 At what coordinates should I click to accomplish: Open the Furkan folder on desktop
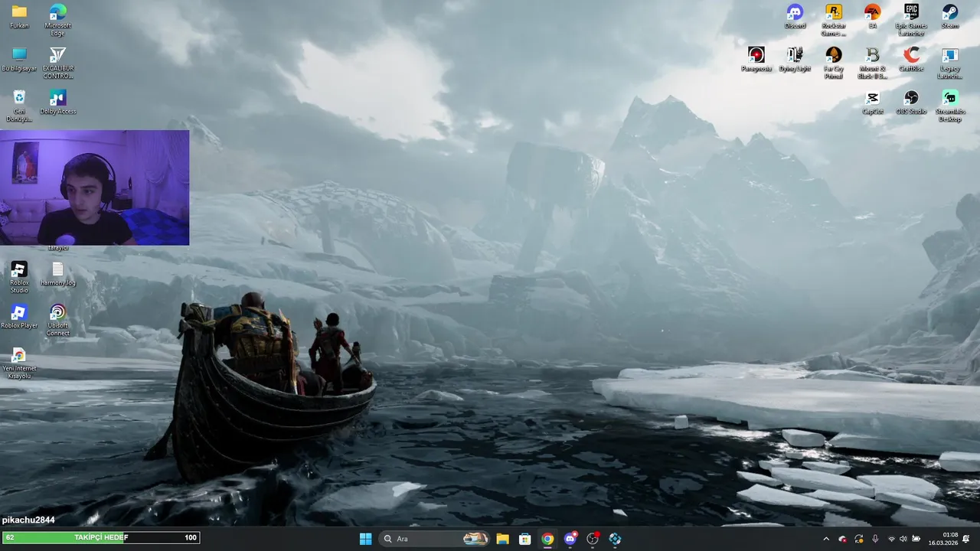19,16
